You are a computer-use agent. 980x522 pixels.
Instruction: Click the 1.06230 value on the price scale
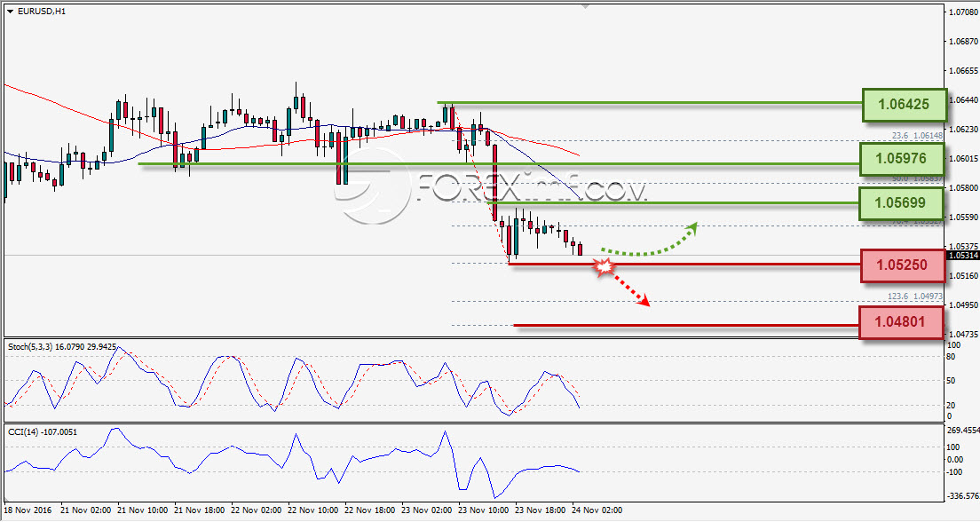[963, 130]
